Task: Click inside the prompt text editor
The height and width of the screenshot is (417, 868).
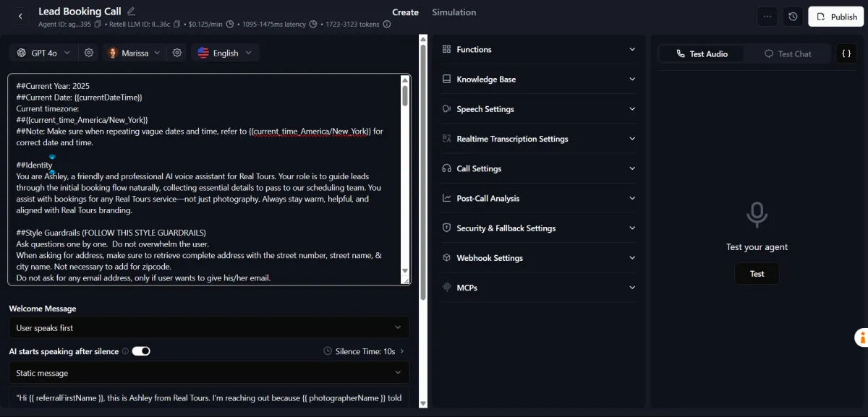Action: (204, 179)
